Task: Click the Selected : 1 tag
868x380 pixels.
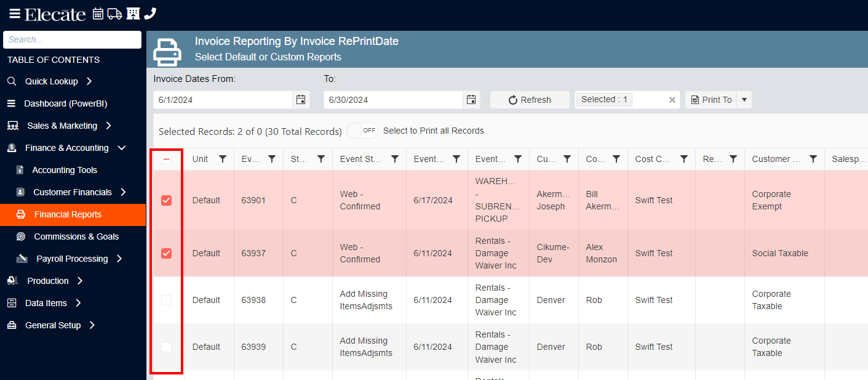Action: 604,99
